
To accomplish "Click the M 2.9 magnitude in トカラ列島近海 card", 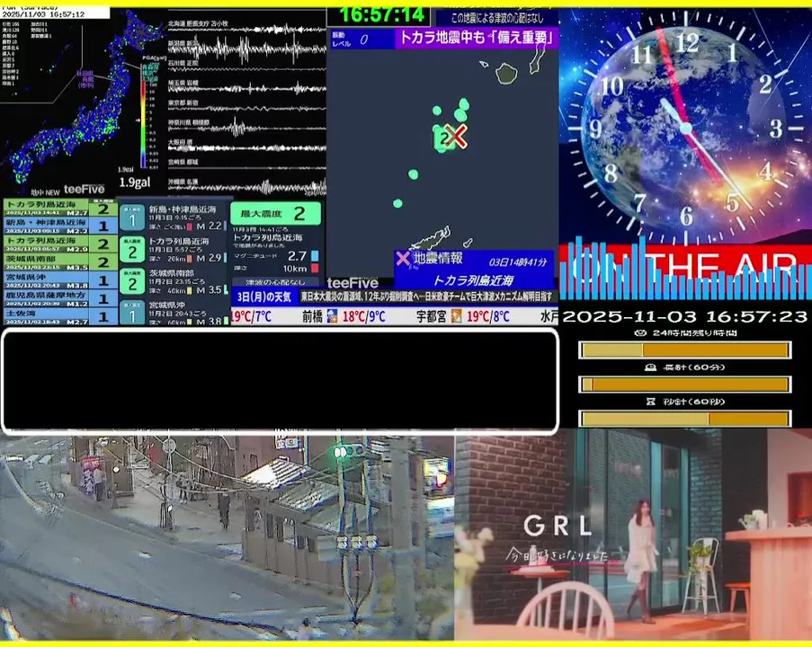I will point(210,258).
